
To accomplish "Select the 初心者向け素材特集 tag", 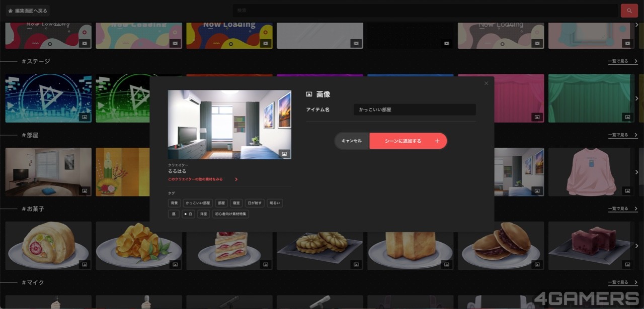I will [230, 214].
